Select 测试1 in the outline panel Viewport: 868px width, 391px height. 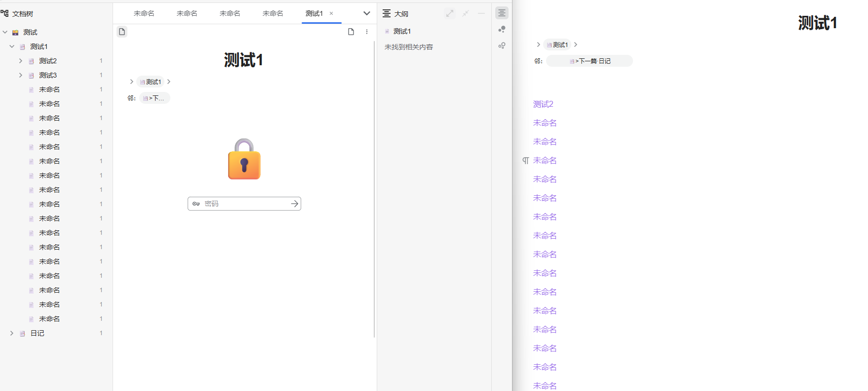(x=402, y=31)
